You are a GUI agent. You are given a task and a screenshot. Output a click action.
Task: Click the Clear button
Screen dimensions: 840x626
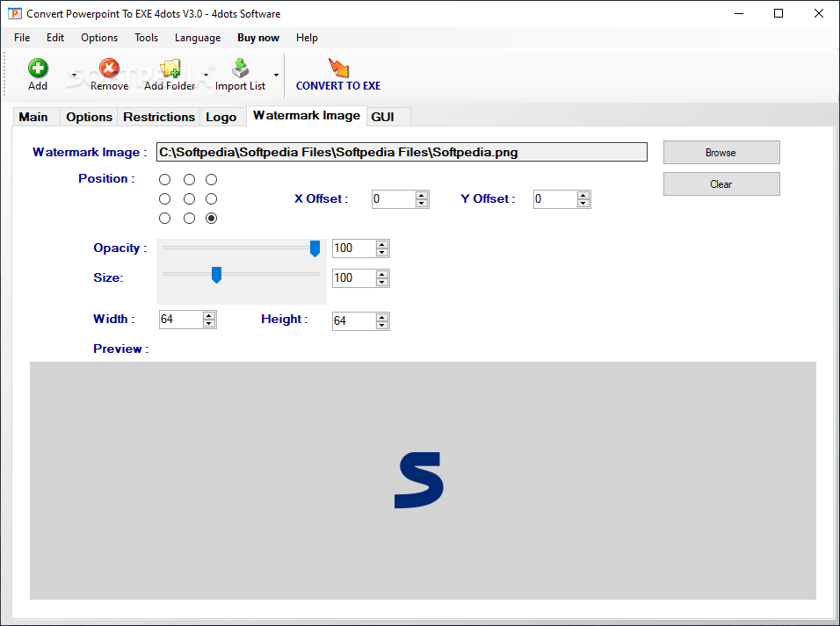pos(721,184)
